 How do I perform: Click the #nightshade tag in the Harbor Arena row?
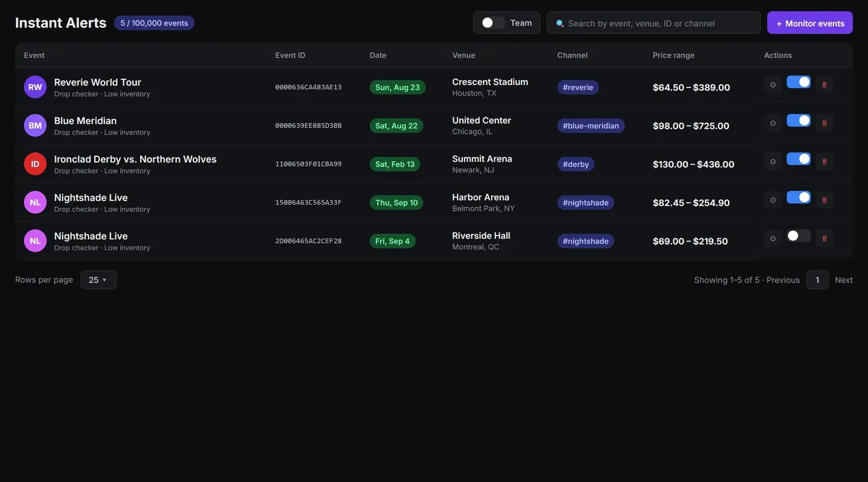tap(586, 203)
